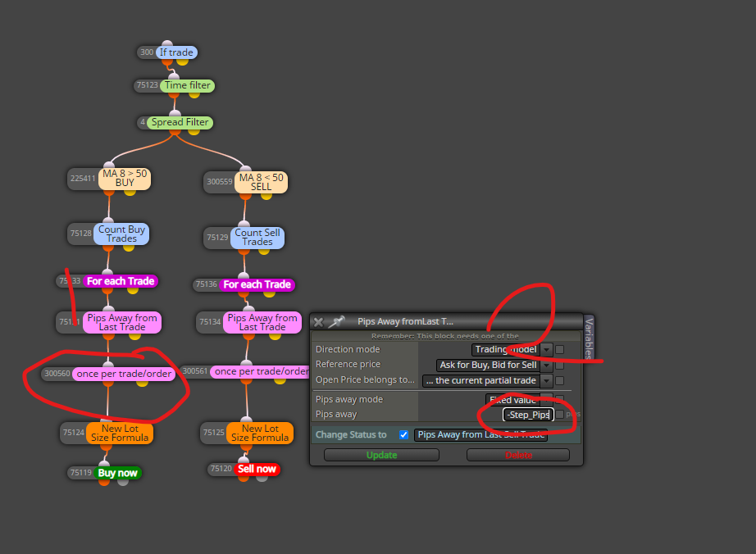Image resolution: width=756 pixels, height=554 pixels.
Task: Click yellow output dot of Spread Filter
Action: [x=194, y=131]
